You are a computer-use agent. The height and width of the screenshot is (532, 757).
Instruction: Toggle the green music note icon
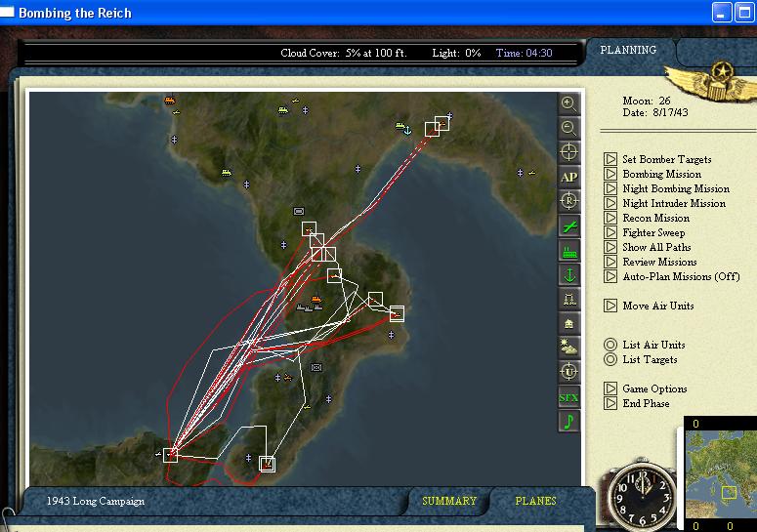568,422
